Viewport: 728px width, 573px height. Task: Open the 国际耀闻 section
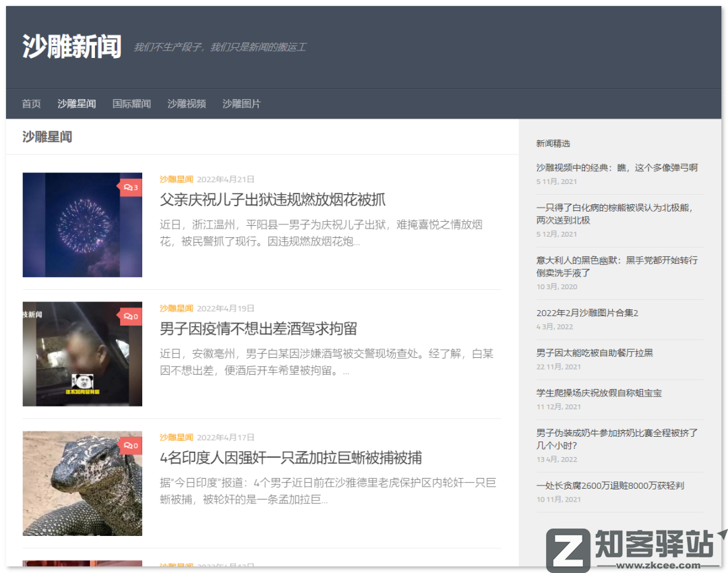(x=131, y=104)
